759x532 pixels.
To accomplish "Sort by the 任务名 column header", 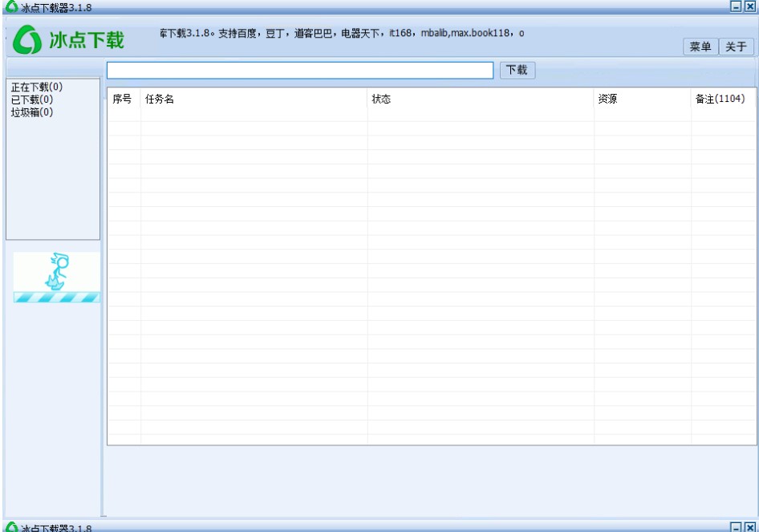I will click(x=254, y=99).
